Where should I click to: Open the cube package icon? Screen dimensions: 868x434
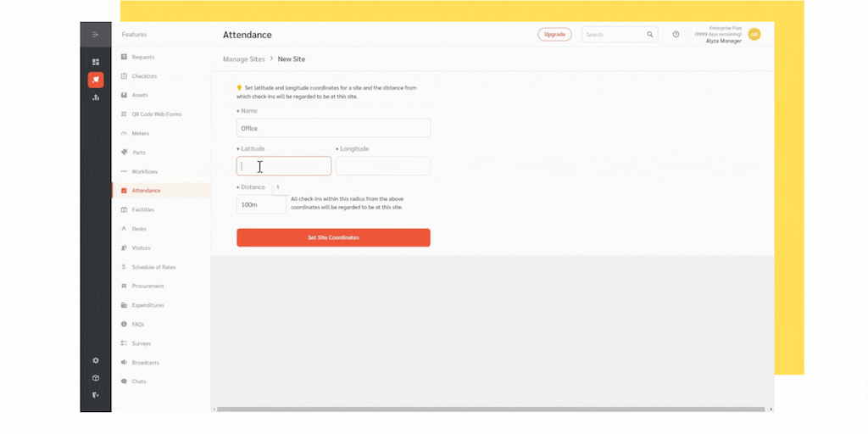pyautogui.click(x=96, y=378)
